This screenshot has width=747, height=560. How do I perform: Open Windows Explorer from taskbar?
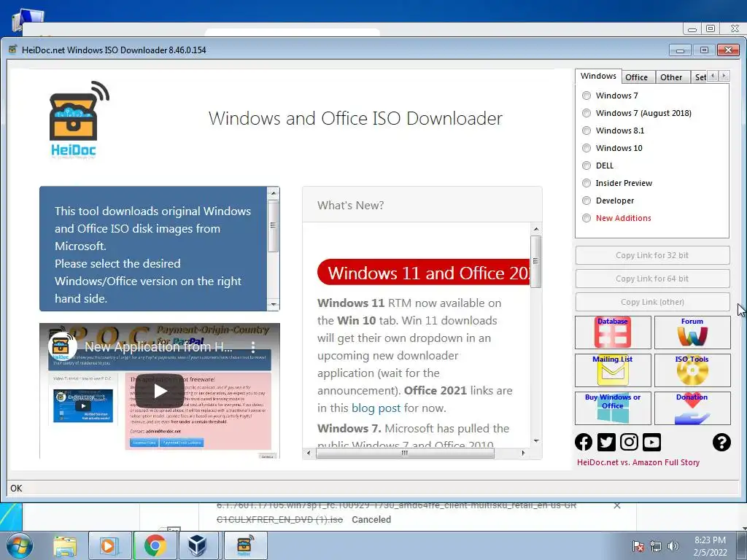[x=65, y=545]
